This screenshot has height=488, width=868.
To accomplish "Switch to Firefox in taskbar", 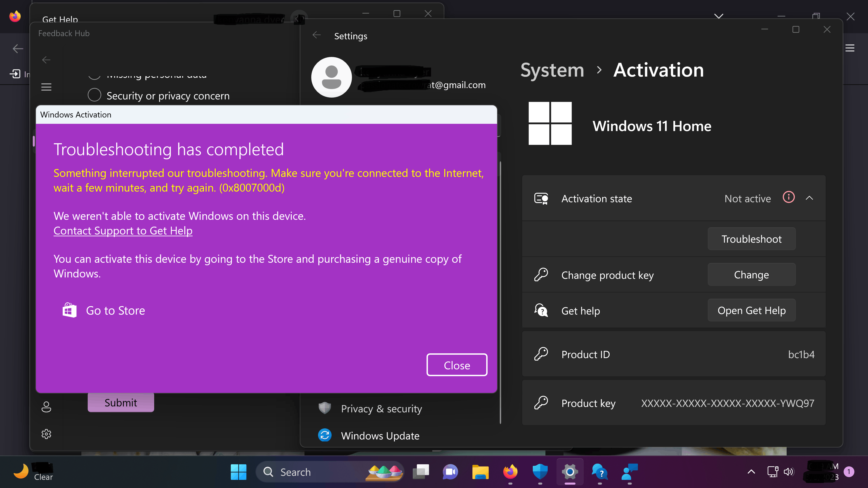I will tap(510, 472).
